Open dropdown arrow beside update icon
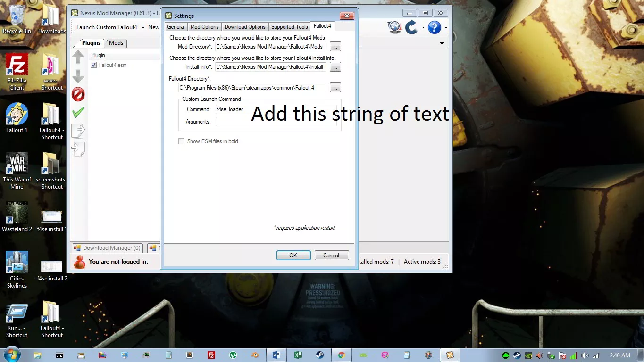The image size is (644, 363). click(423, 27)
